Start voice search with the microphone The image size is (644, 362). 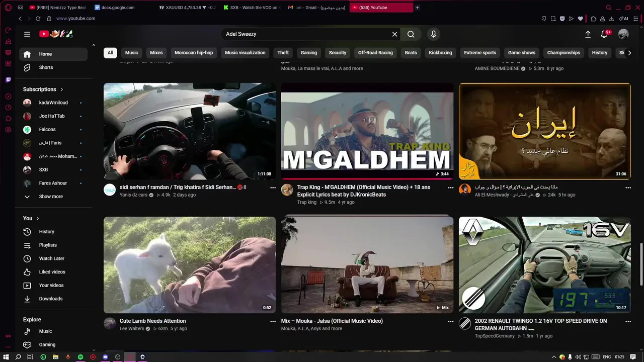pos(434,34)
